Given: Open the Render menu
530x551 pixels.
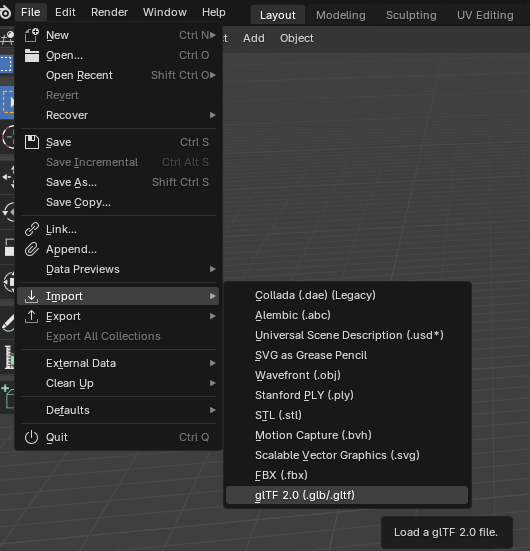Looking at the screenshot, I should coord(109,12).
